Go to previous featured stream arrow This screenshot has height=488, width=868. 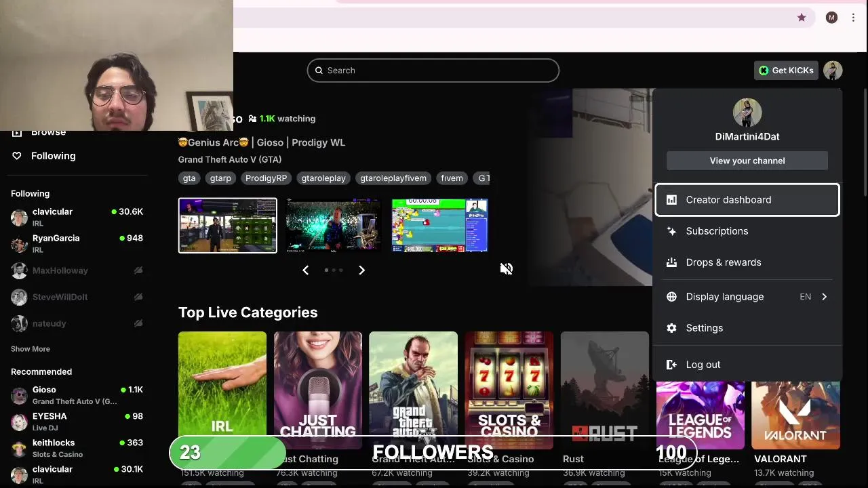click(305, 270)
